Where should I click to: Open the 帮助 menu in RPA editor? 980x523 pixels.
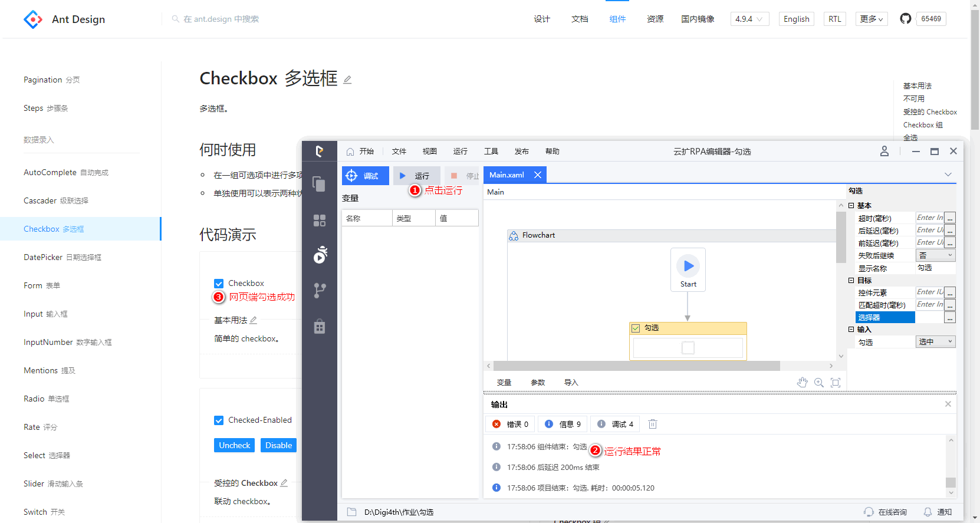coord(553,152)
